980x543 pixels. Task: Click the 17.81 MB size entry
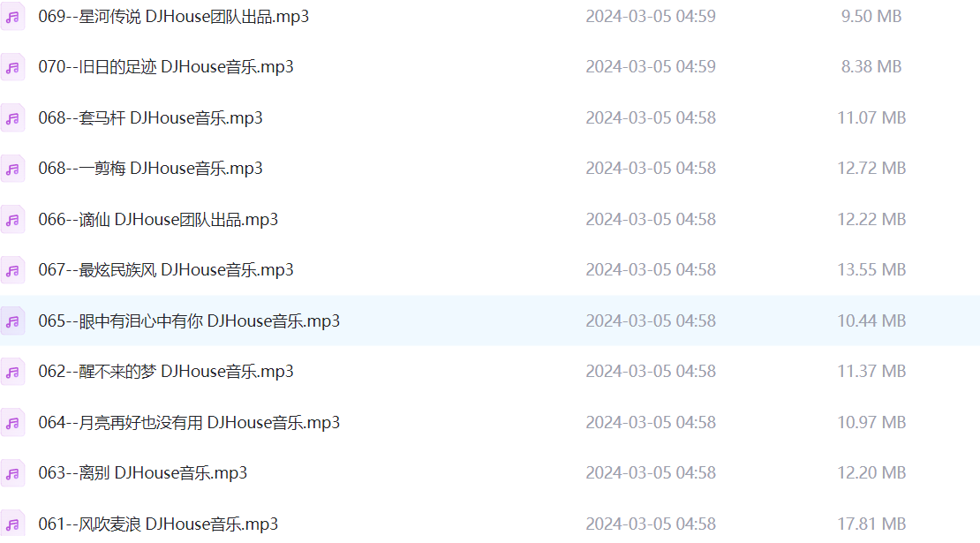pos(871,524)
